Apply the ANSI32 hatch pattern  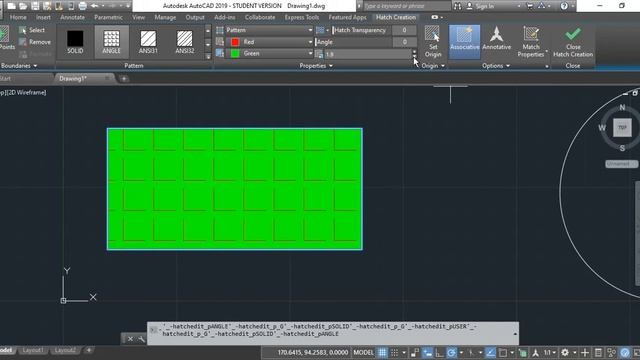point(184,42)
